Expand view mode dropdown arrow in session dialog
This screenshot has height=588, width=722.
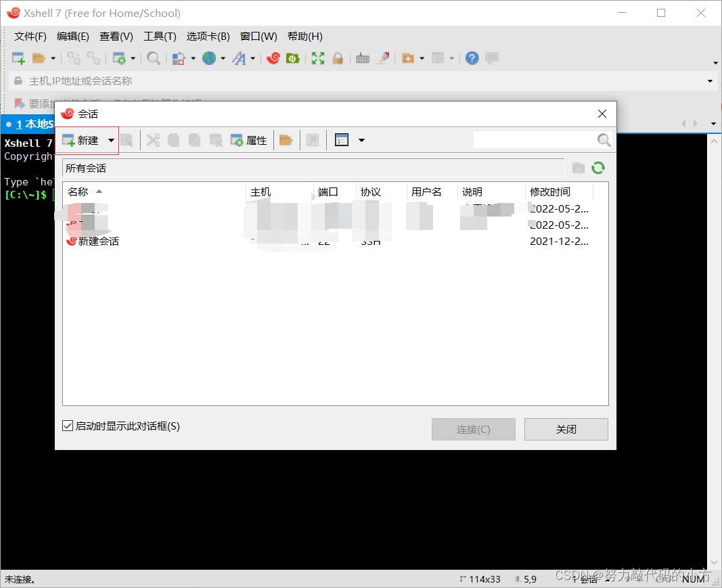[361, 141]
